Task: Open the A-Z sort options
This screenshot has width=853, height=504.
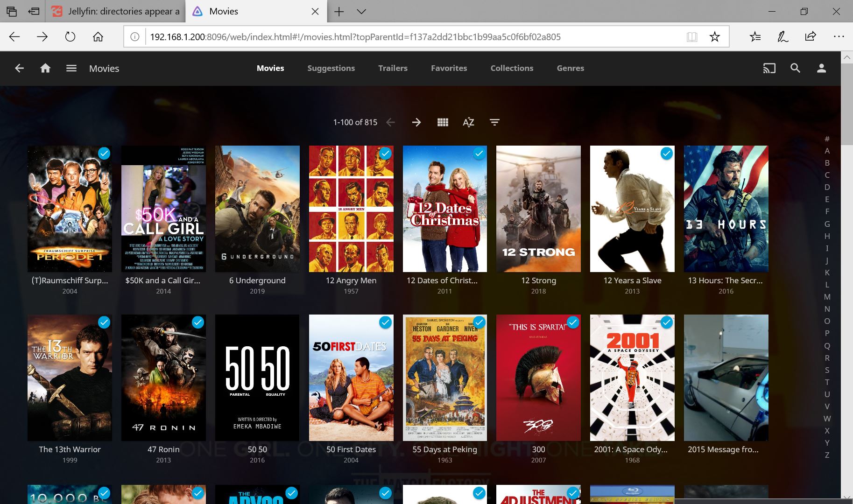Action: pyautogui.click(x=468, y=122)
